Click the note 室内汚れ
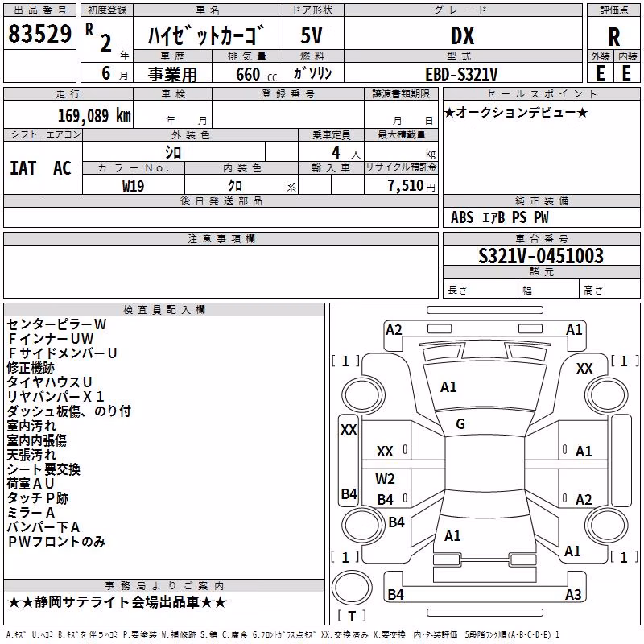Image resolution: width=644 pixels, height=644 pixels. (31, 426)
